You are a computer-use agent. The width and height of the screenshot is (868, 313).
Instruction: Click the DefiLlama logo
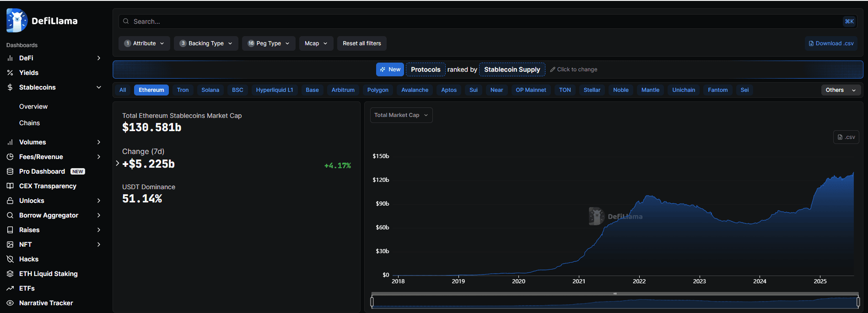pos(42,21)
